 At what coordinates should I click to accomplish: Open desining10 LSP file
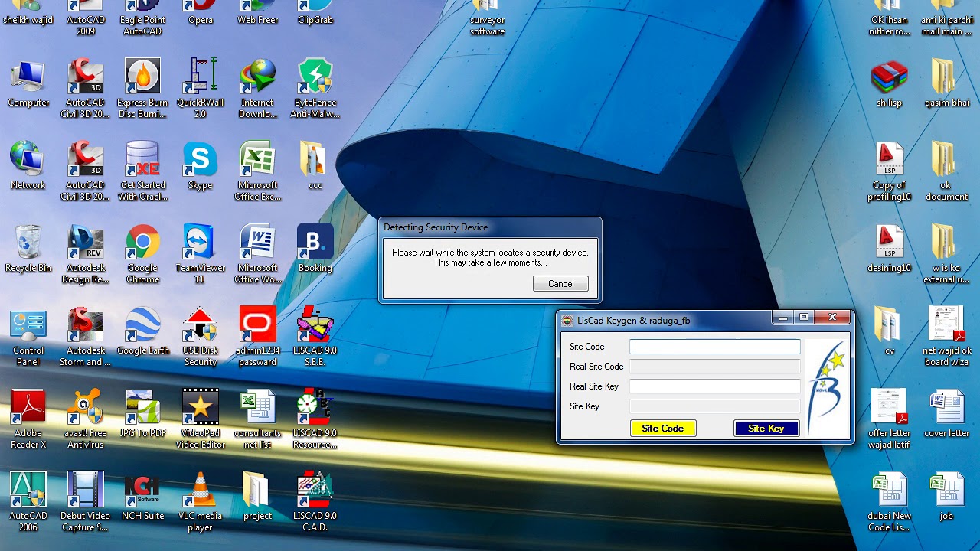click(x=889, y=249)
